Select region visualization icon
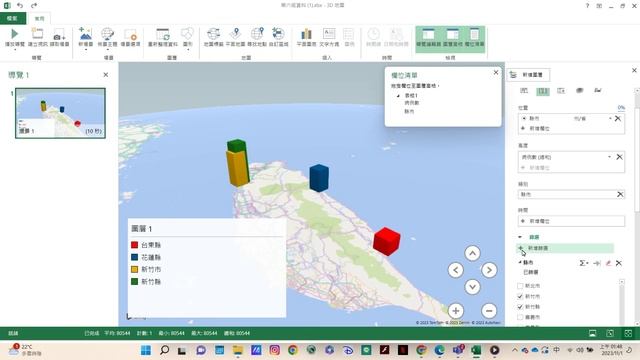Viewport: 640px width, 360px height. [598, 91]
